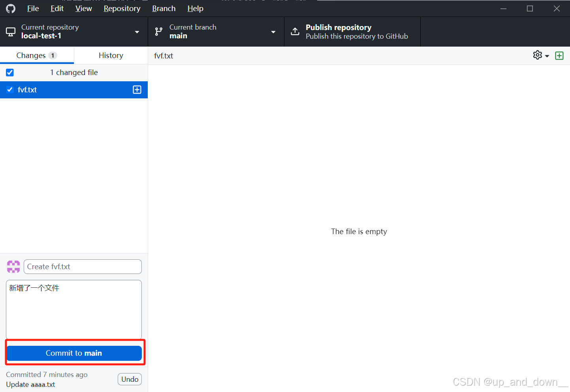570x392 pixels.
Task: Focus the commit description text area
Action: pyautogui.click(x=74, y=309)
